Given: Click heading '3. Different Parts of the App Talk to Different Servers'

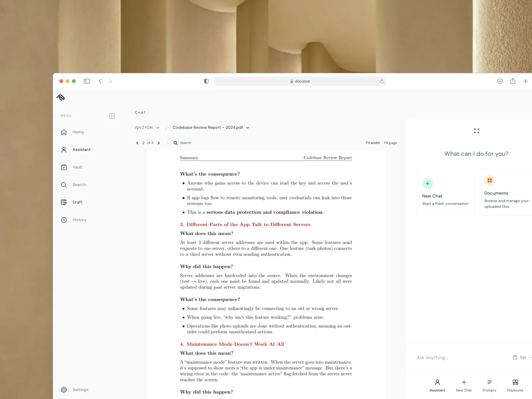Looking at the screenshot, I should click(x=245, y=224).
